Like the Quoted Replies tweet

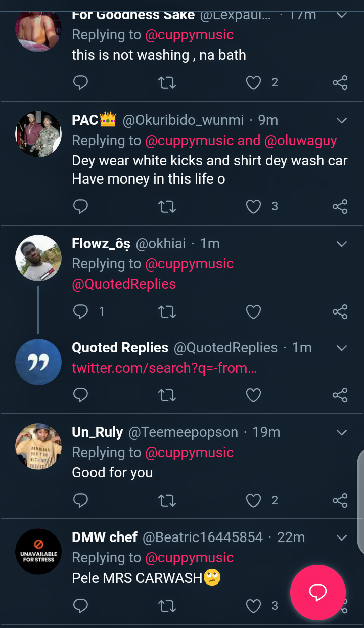pos(253,395)
